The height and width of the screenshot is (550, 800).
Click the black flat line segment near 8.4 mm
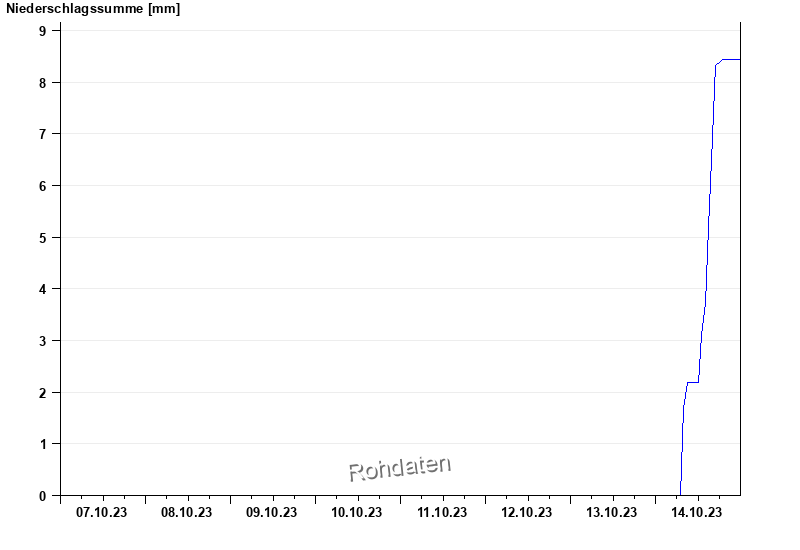[x=730, y=59]
